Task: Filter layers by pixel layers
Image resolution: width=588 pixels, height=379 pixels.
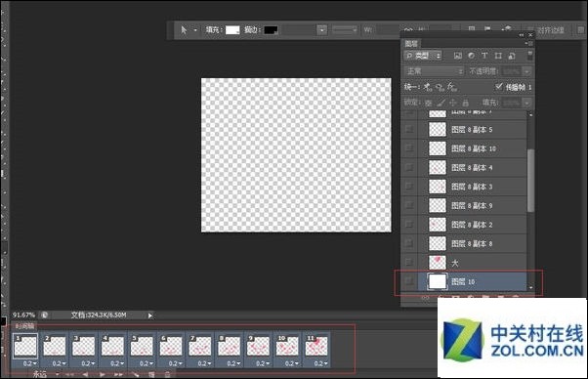Action: coord(457,56)
